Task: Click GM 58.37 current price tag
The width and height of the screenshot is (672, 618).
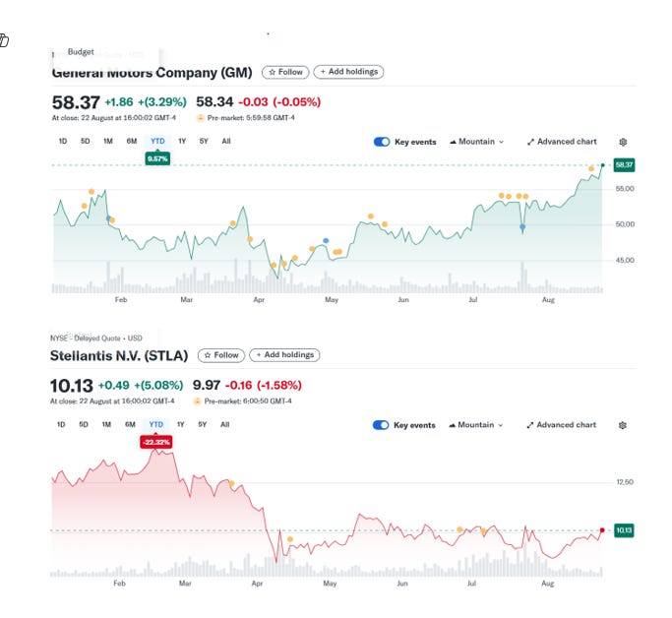Action: (x=624, y=165)
